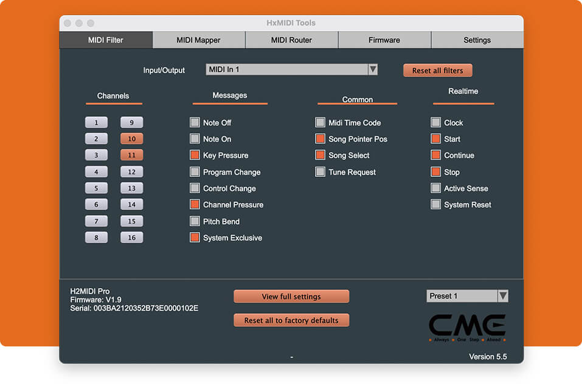582x392 pixels.
Task: Check the Clock realtime checkbox
Action: 435,123
